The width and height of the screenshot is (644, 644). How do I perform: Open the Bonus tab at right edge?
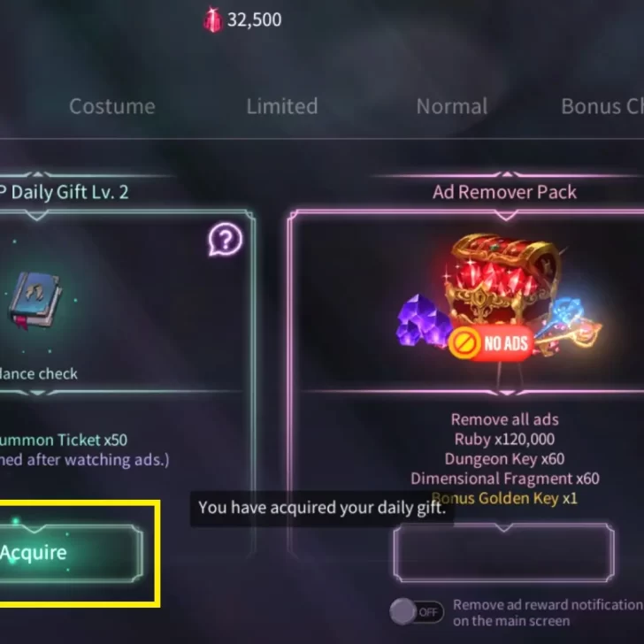[x=602, y=106]
